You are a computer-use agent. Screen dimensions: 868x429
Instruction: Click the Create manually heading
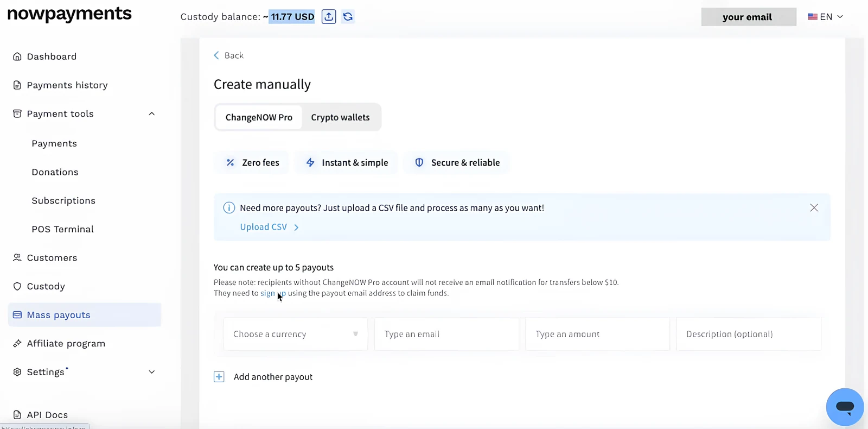[x=262, y=84]
